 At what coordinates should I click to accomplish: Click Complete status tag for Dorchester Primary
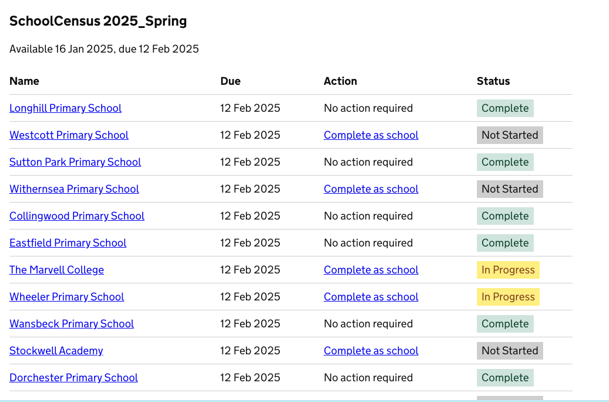click(505, 378)
